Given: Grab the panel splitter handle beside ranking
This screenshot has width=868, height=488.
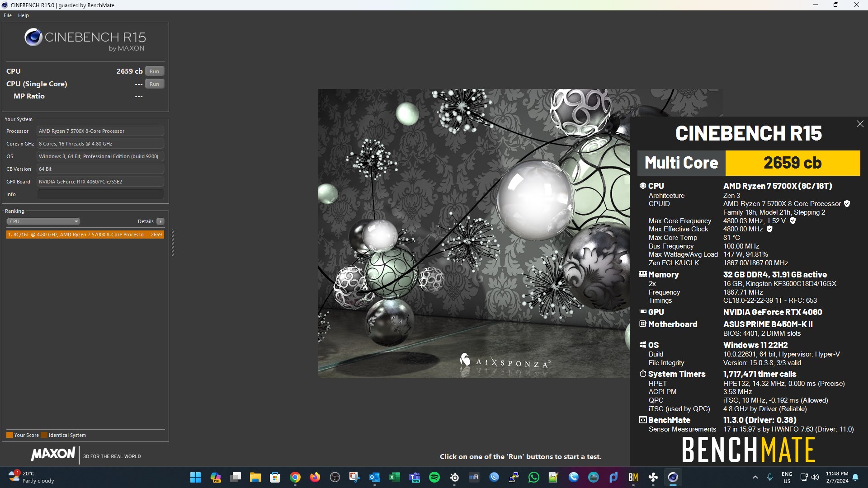Looking at the screenshot, I should (x=173, y=243).
